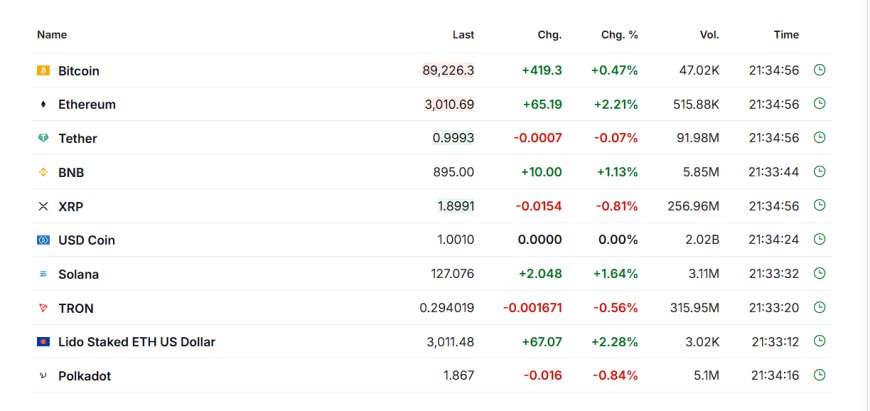Sort table by Vol. column header
This screenshot has height=411, width=870.
pyautogui.click(x=709, y=34)
